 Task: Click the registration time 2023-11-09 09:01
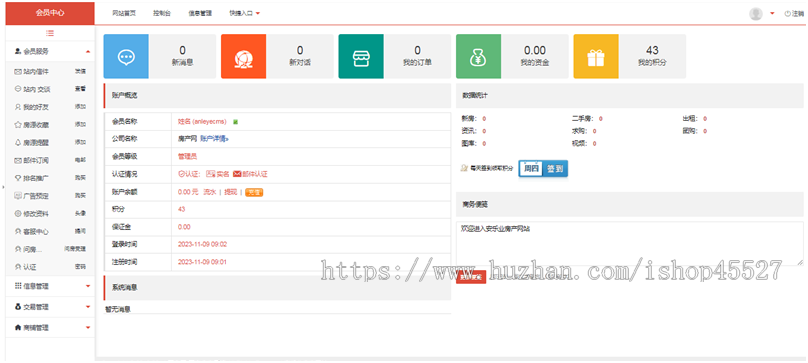203,262
